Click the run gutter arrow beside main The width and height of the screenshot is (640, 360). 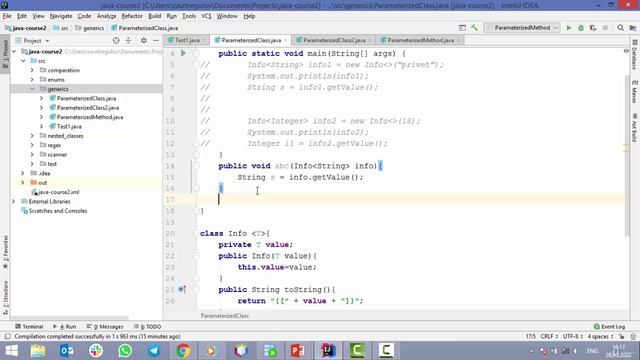pyautogui.click(x=183, y=53)
